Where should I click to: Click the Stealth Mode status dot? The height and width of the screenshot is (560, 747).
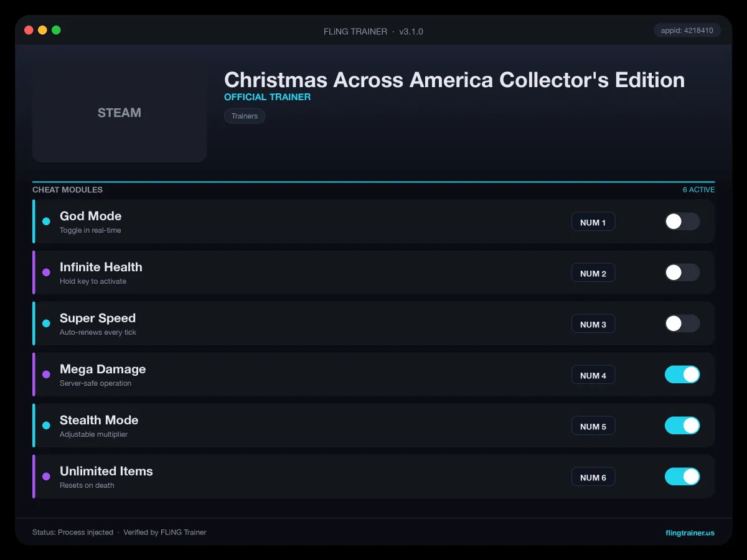coord(46,426)
